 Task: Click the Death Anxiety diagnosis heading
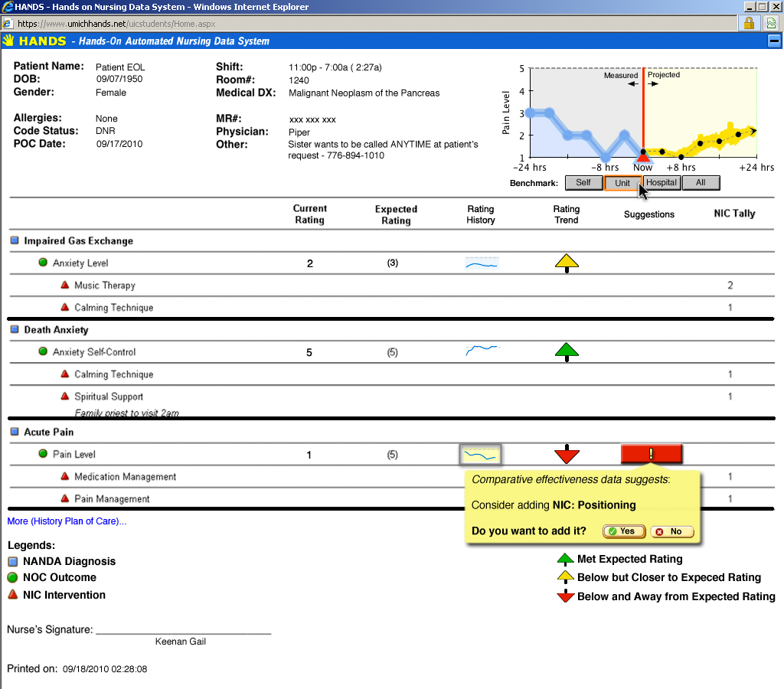(56, 329)
